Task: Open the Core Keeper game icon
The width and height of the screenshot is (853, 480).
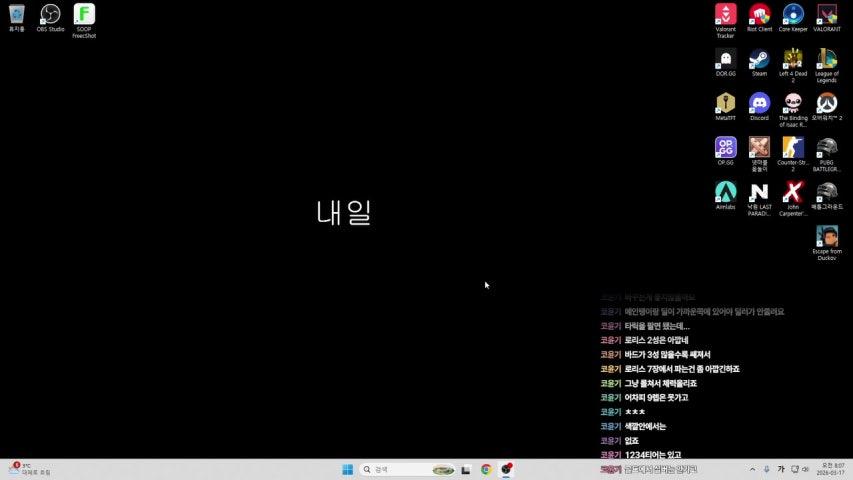Action: 793,14
